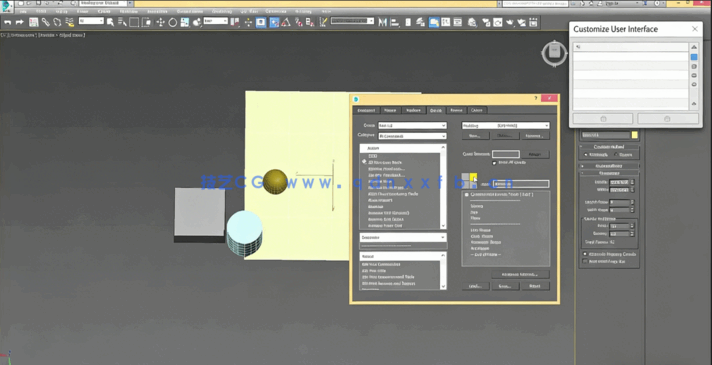Toggle Angle Snap
The height and width of the screenshot is (365, 712).
[x=286, y=22]
